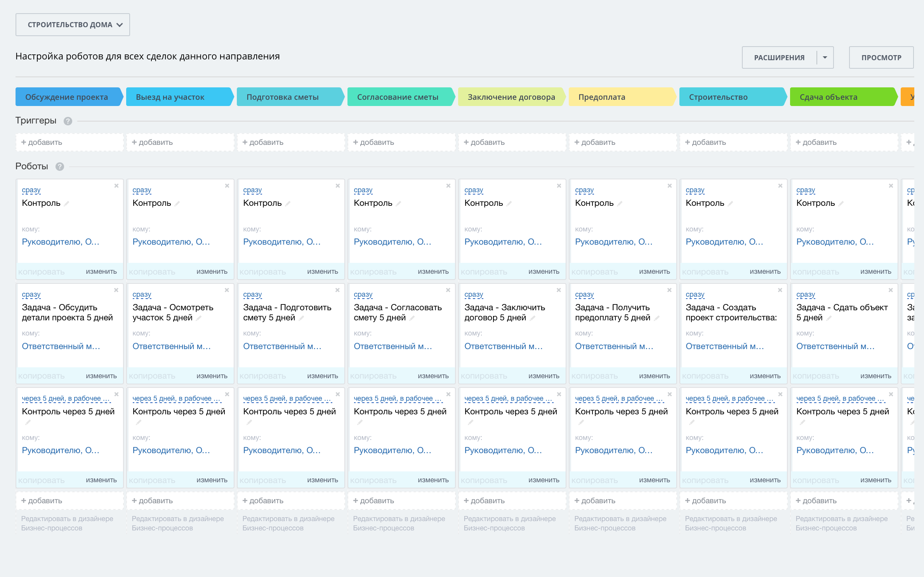
Task: Click the help icon next to Триггеры
Action: tap(68, 121)
